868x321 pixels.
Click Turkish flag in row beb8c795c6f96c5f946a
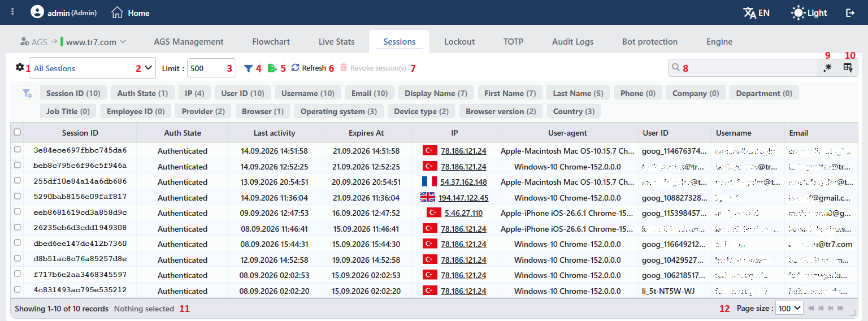tap(430, 166)
